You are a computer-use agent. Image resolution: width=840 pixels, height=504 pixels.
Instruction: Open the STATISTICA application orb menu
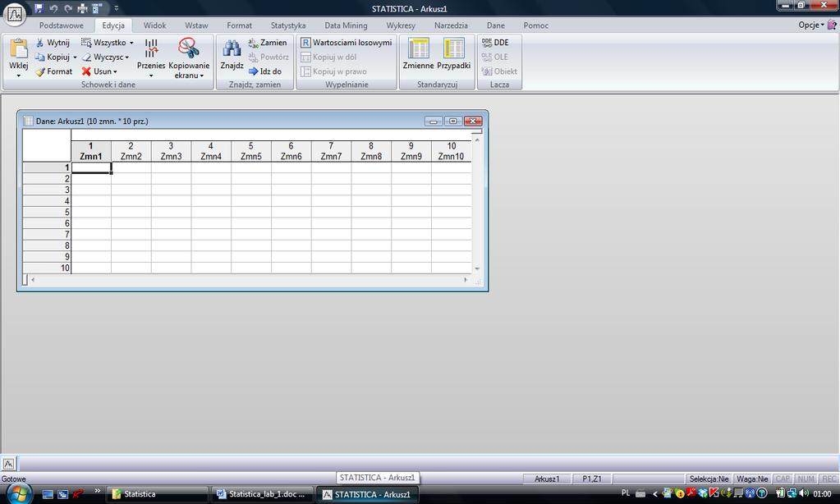click(x=15, y=14)
